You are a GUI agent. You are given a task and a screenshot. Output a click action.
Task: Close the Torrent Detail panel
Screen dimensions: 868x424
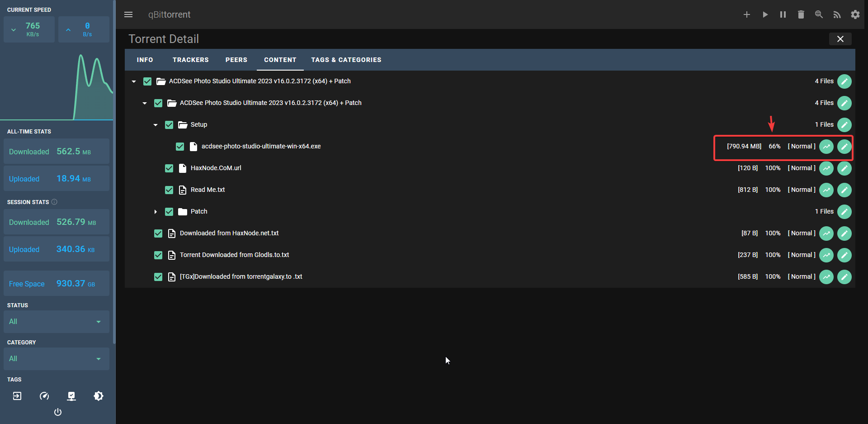click(840, 39)
